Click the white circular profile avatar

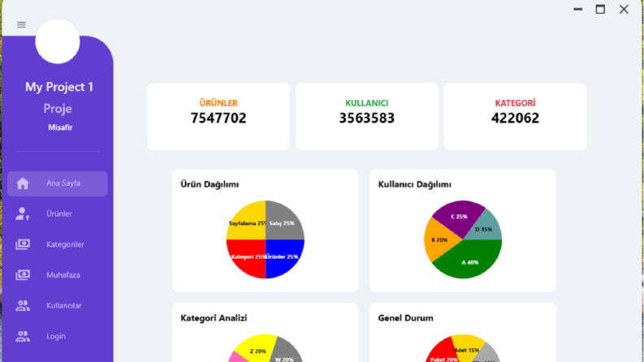click(x=58, y=41)
